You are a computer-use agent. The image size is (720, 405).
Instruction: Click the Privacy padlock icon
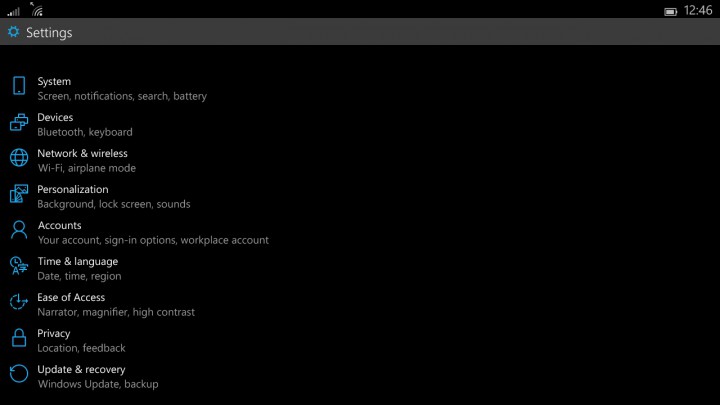click(19, 338)
